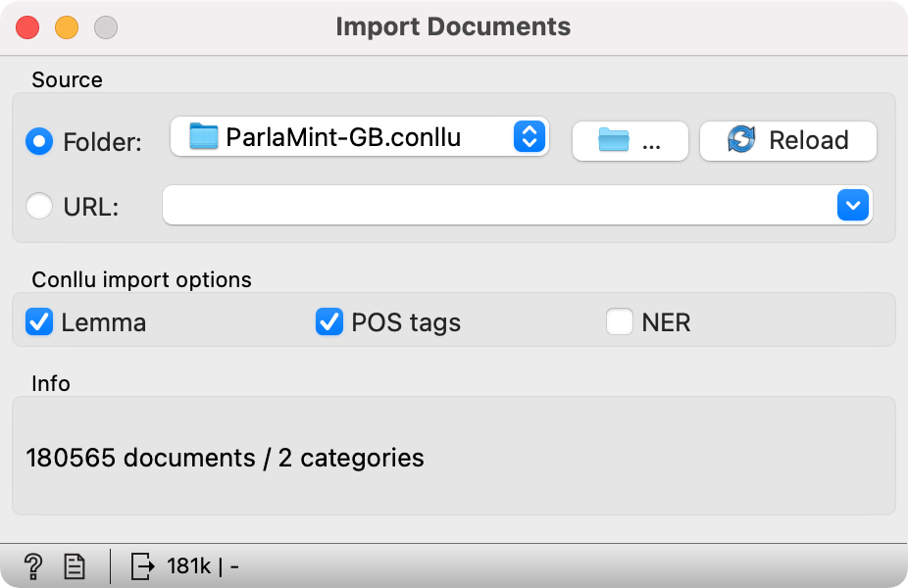The height and width of the screenshot is (588, 908).
Task: Select the Folder radio button
Action: (x=40, y=142)
